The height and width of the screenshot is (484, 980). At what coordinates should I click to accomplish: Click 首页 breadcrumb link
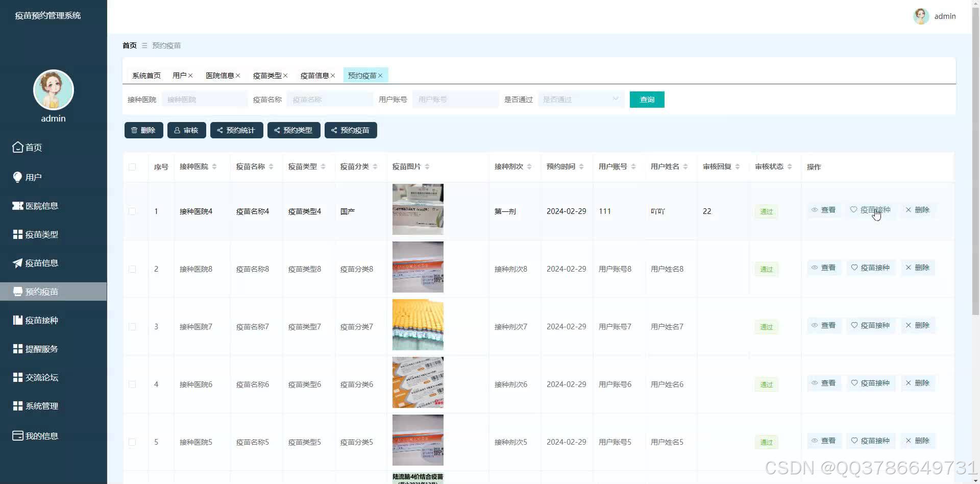pos(130,45)
